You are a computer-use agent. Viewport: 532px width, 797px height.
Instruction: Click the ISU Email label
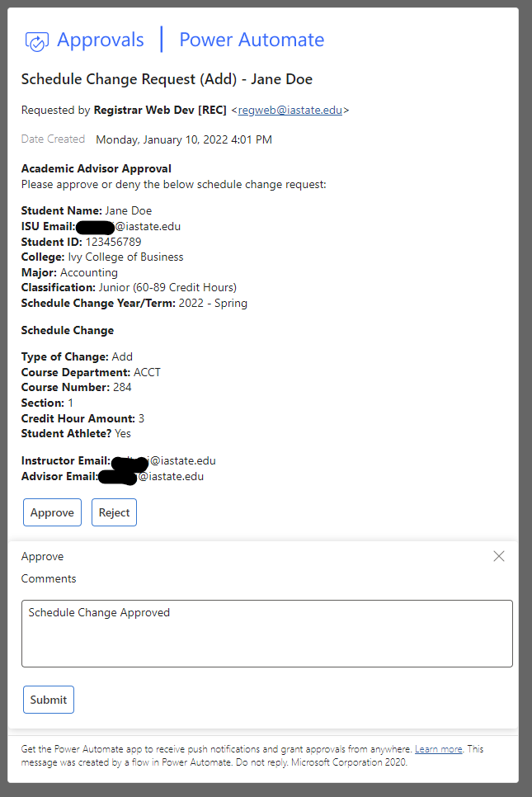[x=49, y=227]
